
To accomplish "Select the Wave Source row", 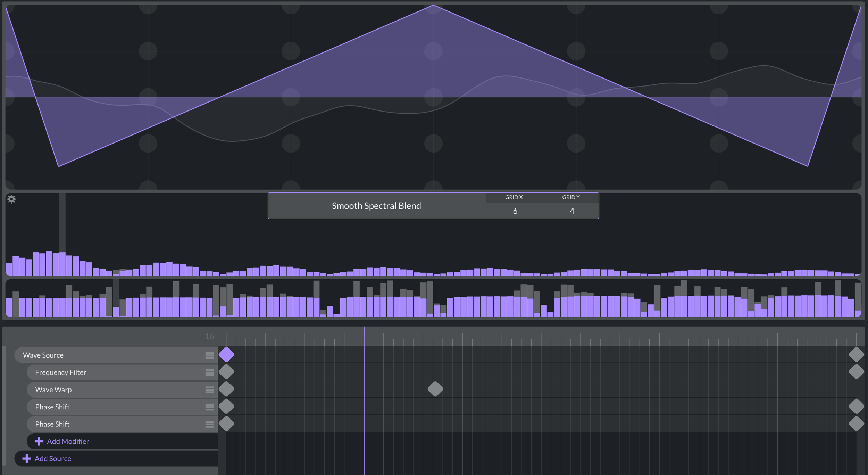I will (x=104, y=355).
